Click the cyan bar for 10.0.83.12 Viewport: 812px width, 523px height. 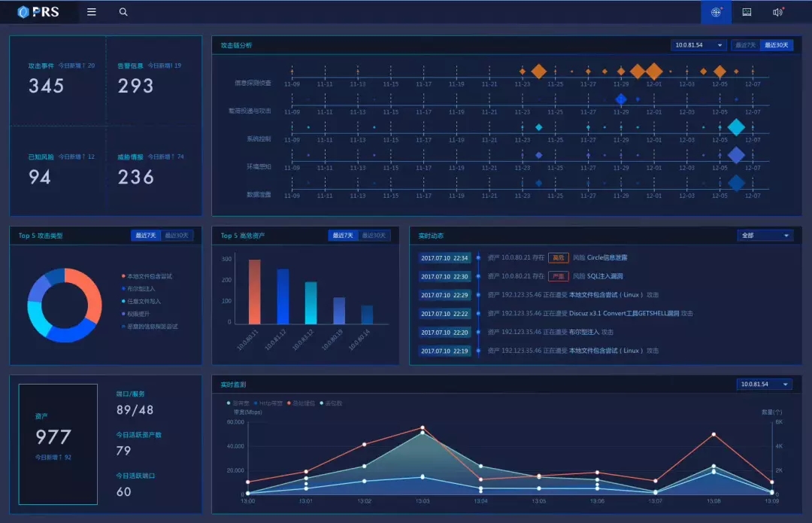[x=311, y=303]
